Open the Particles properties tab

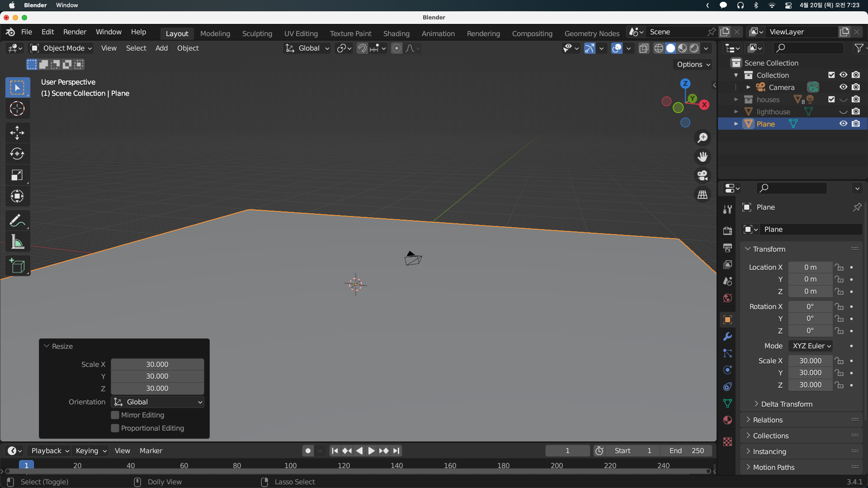click(727, 353)
